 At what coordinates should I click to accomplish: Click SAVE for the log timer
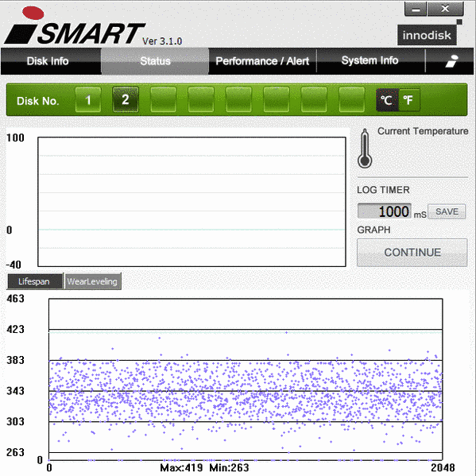tap(447, 211)
